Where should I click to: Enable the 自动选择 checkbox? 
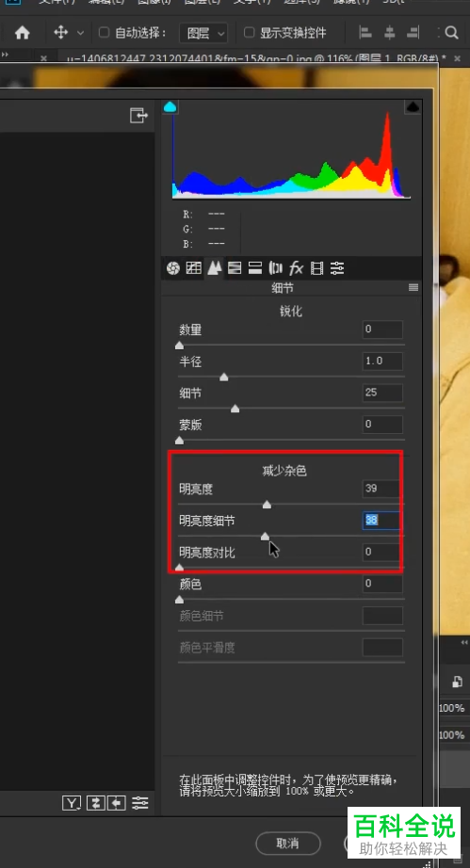104,33
